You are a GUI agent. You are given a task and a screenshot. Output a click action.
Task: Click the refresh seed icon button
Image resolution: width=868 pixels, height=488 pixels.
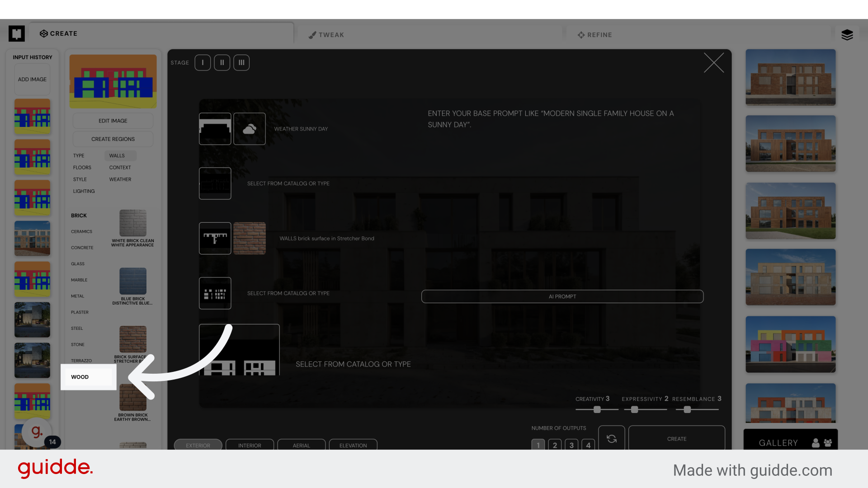612,438
